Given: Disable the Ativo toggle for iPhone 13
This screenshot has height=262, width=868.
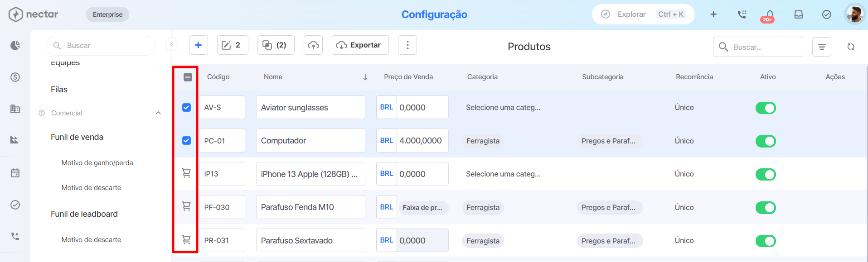Looking at the screenshot, I should pos(766,174).
